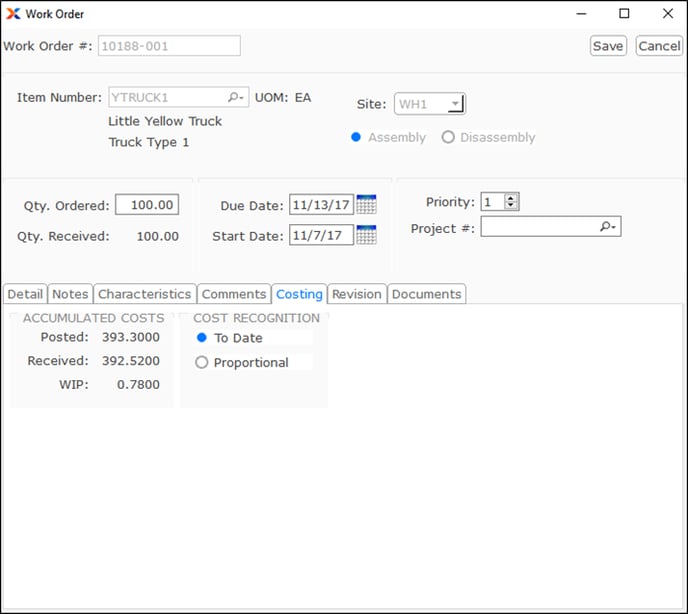The image size is (688, 614).
Task: Expand the Site dropdown showing WH1
Action: 454,104
